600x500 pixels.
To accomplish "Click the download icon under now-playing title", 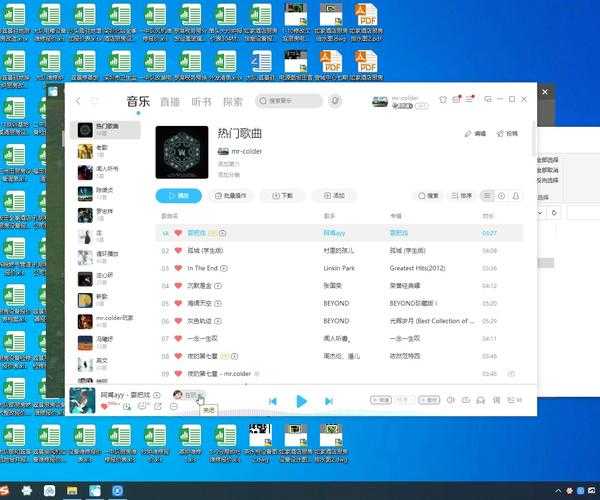I will [x=127, y=406].
